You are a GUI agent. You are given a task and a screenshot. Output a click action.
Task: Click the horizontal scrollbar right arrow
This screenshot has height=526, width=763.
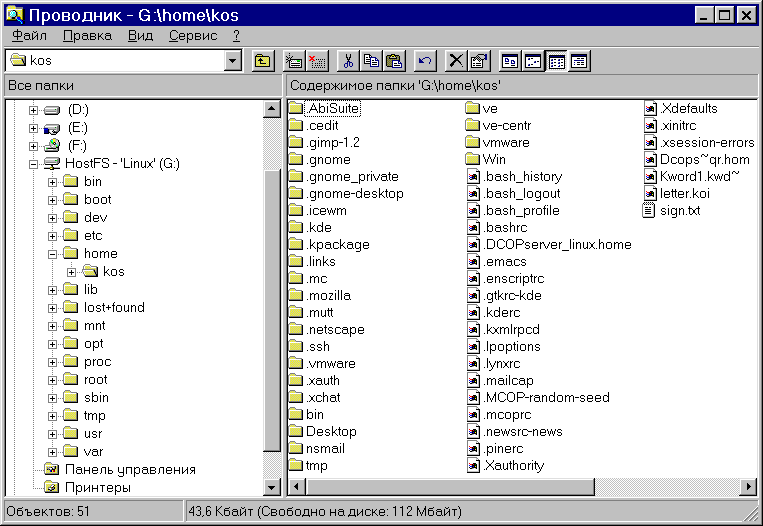[748, 487]
